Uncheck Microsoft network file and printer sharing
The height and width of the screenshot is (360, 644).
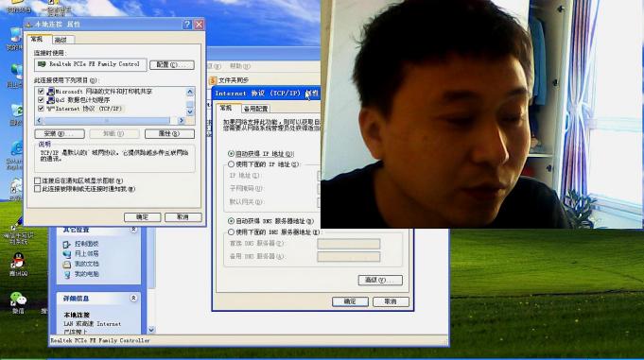pyautogui.click(x=41, y=91)
